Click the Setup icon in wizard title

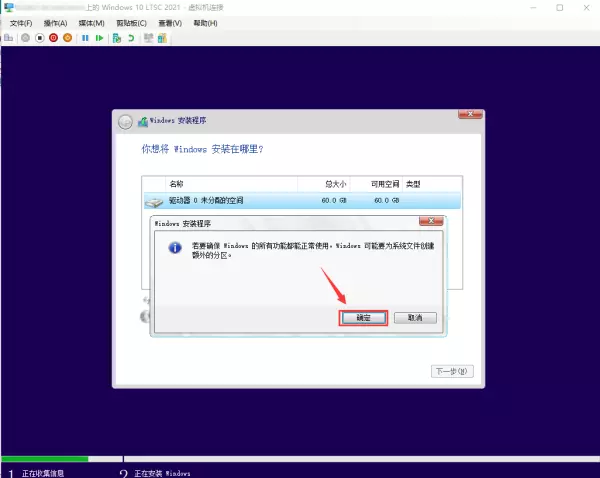143,122
